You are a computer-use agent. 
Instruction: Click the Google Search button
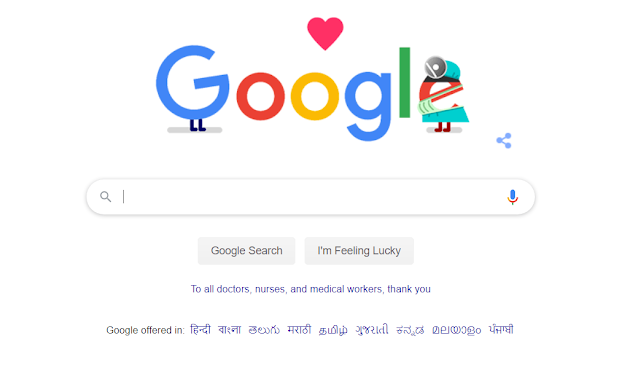pos(247,251)
